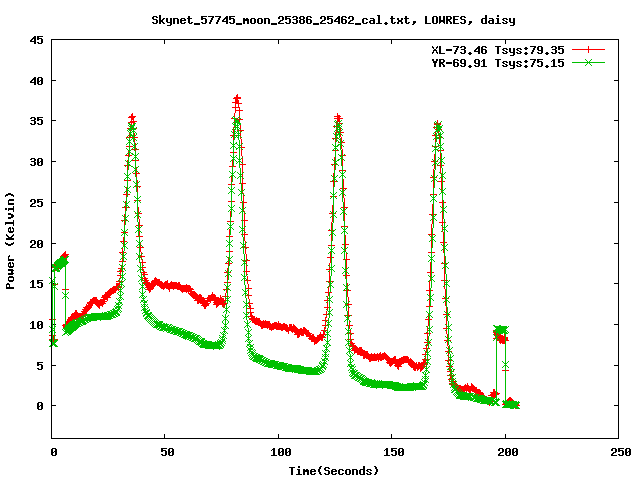Click the highest red peak near 80 seconds
Image resolution: width=640 pixels, height=480 pixels.
pos(237,99)
